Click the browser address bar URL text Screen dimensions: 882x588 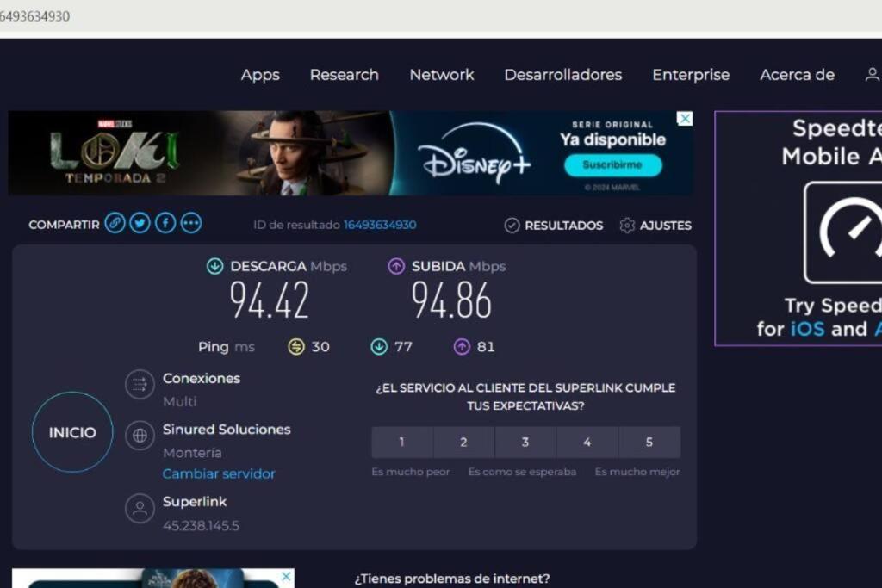pos(34,16)
